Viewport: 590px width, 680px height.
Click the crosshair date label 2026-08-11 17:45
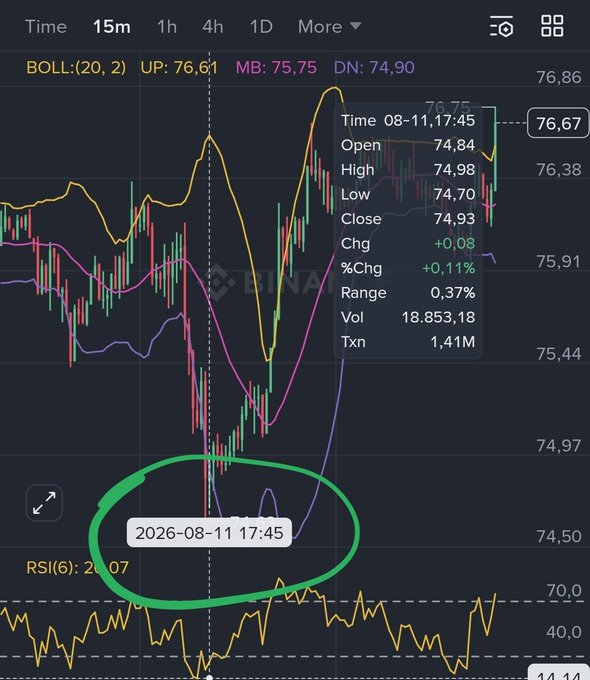209,533
